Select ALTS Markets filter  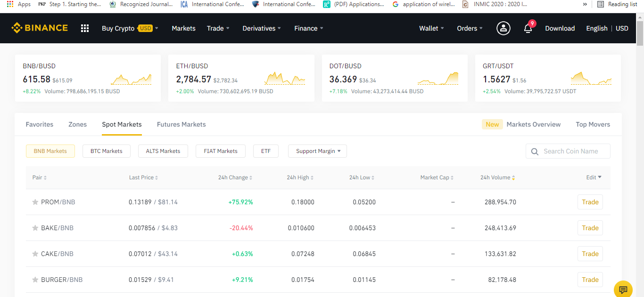[x=163, y=151]
